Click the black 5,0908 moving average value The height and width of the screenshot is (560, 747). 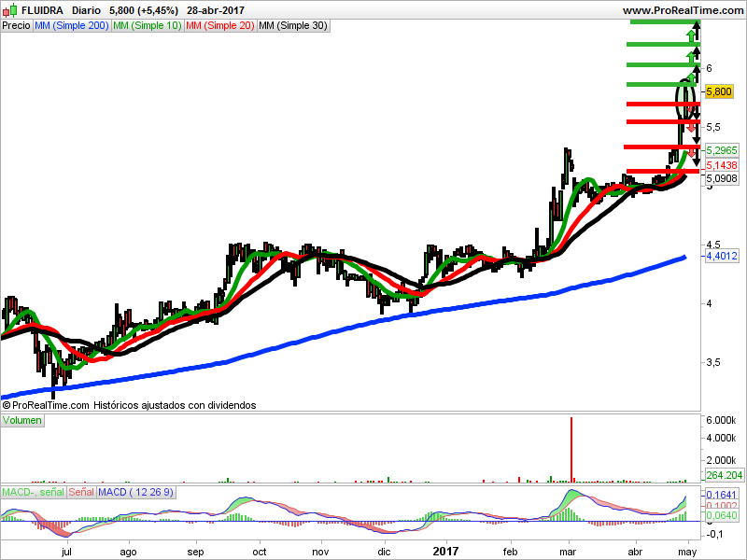721,178
